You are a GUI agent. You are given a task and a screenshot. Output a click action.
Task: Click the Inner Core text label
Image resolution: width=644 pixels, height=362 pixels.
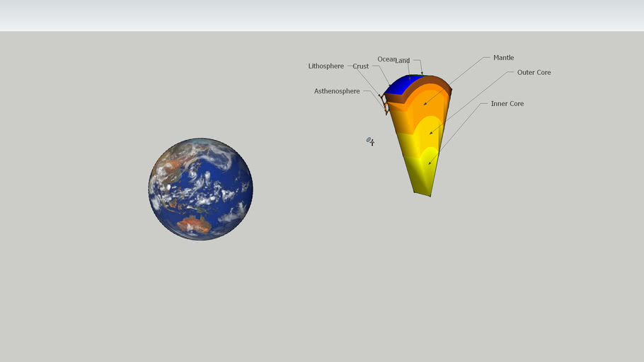pos(507,104)
